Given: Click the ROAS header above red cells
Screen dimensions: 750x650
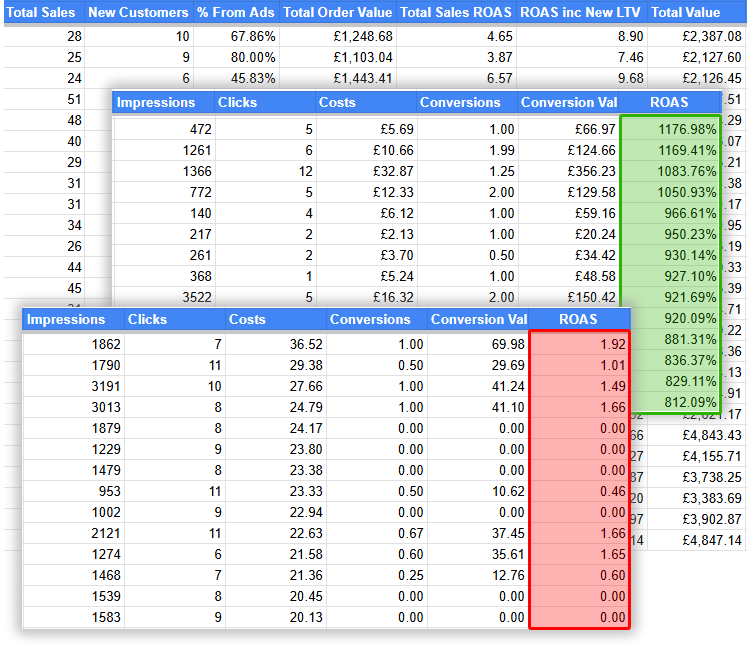Looking at the screenshot, I should click(578, 319).
